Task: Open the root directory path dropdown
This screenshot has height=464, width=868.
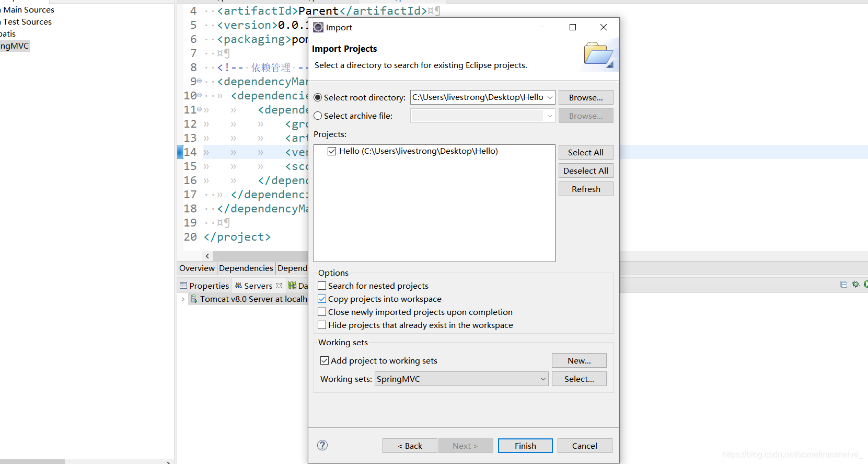Action: click(550, 97)
